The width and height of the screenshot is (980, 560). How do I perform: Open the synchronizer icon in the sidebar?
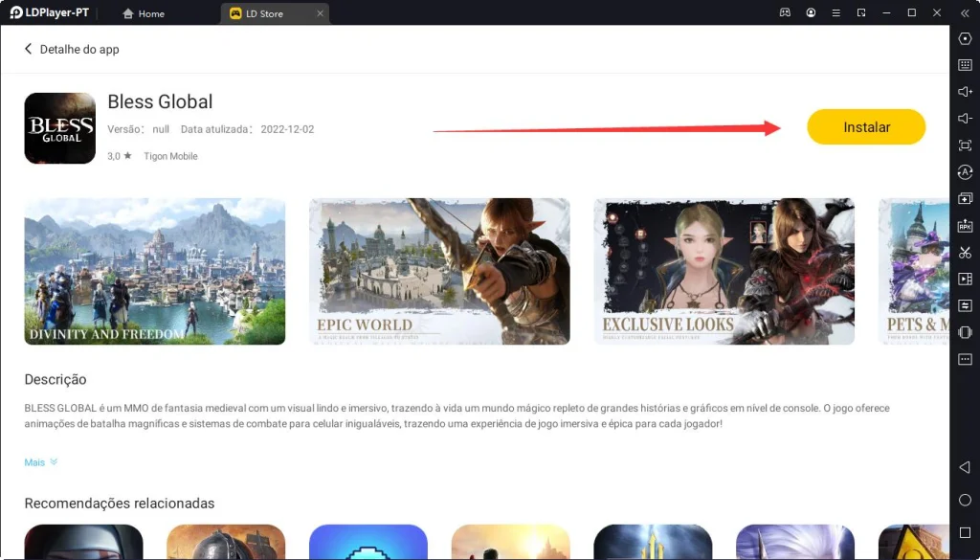965,305
